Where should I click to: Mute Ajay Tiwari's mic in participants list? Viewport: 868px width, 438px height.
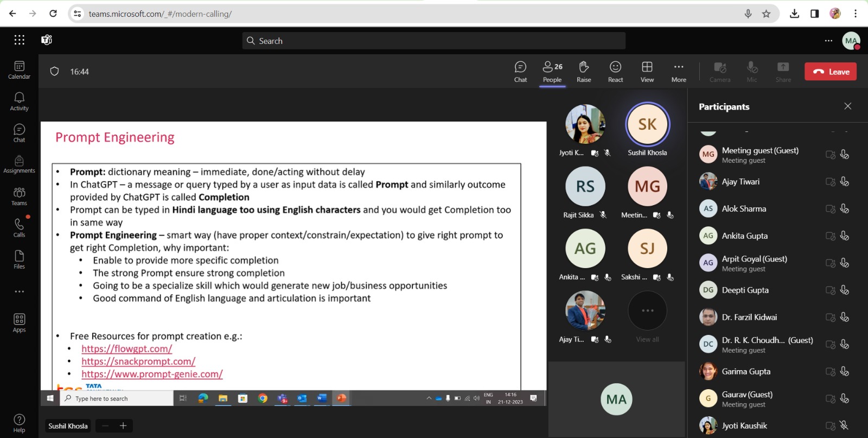coord(844,182)
